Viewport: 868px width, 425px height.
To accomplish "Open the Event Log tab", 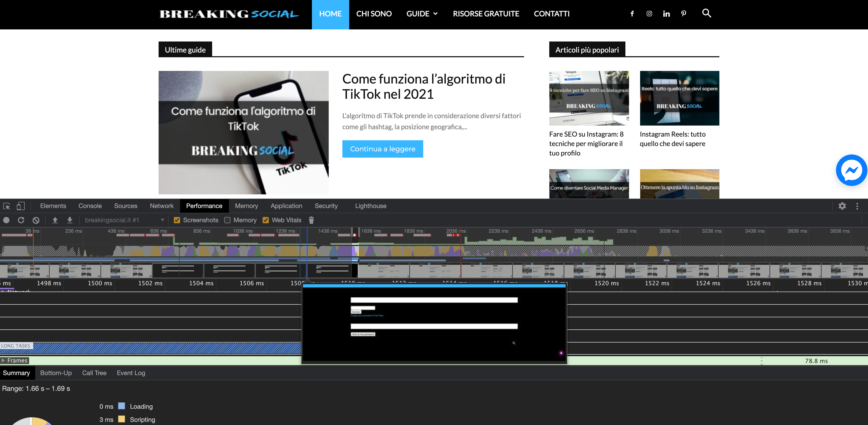I will click(x=131, y=373).
